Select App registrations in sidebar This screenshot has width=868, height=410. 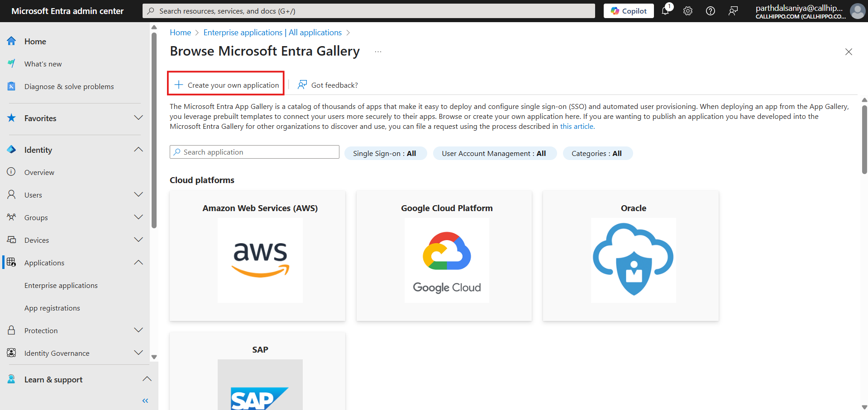(52, 308)
